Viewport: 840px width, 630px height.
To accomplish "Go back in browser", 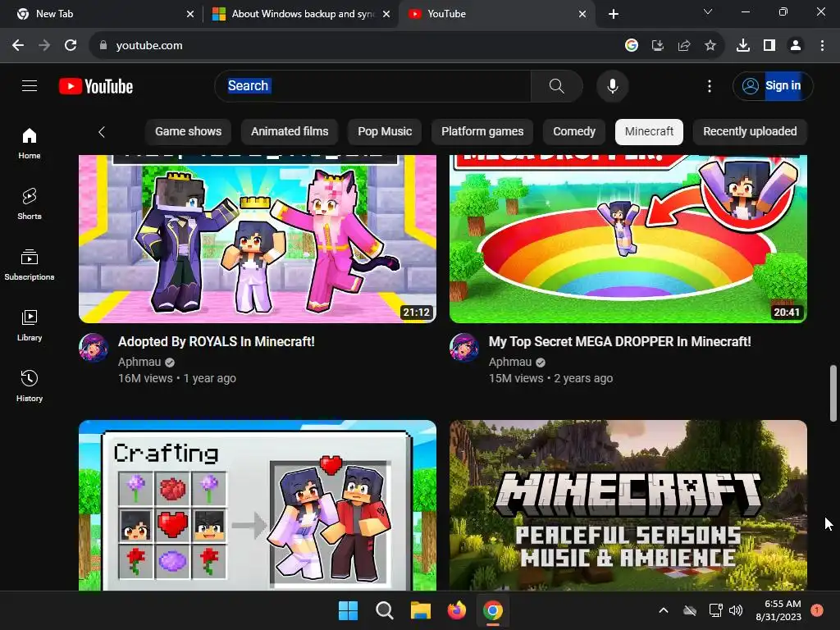I will pos(18,46).
